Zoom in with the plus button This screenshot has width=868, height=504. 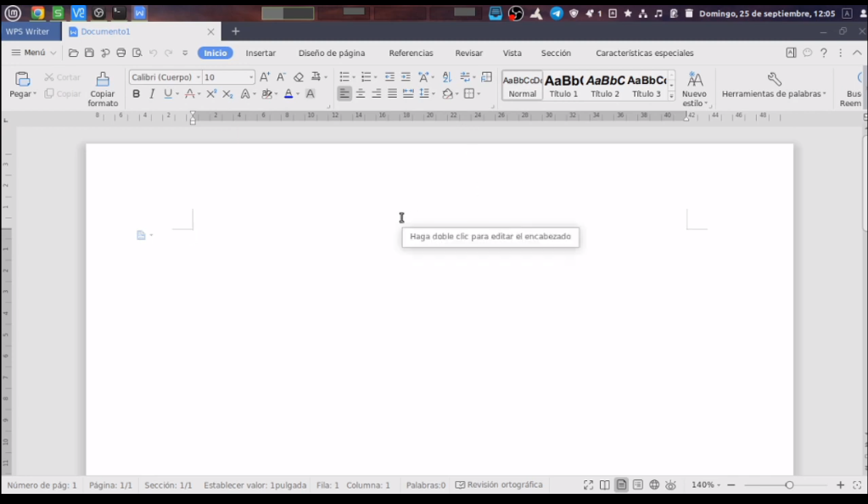click(x=840, y=485)
